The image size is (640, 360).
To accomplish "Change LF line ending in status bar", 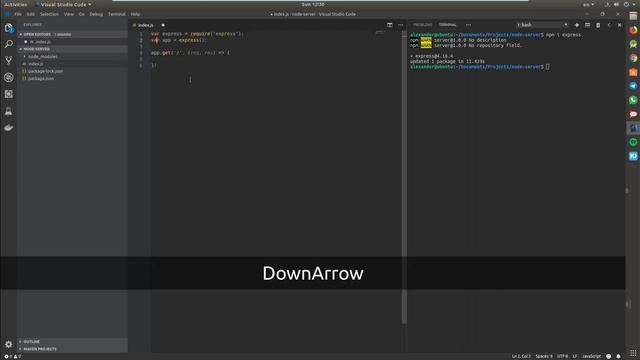I will 575,356.
